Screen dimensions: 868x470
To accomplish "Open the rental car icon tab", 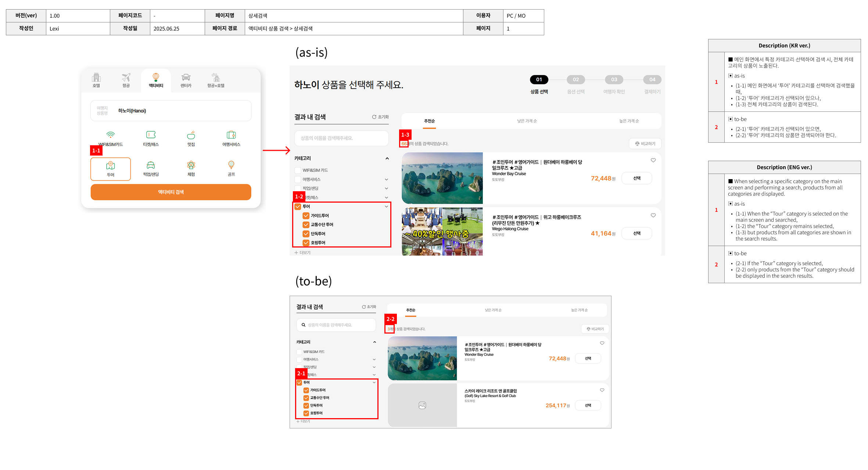I will coord(186,78).
